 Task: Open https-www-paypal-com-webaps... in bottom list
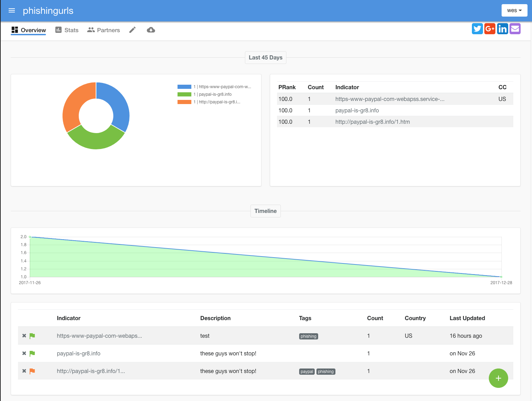click(99, 336)
